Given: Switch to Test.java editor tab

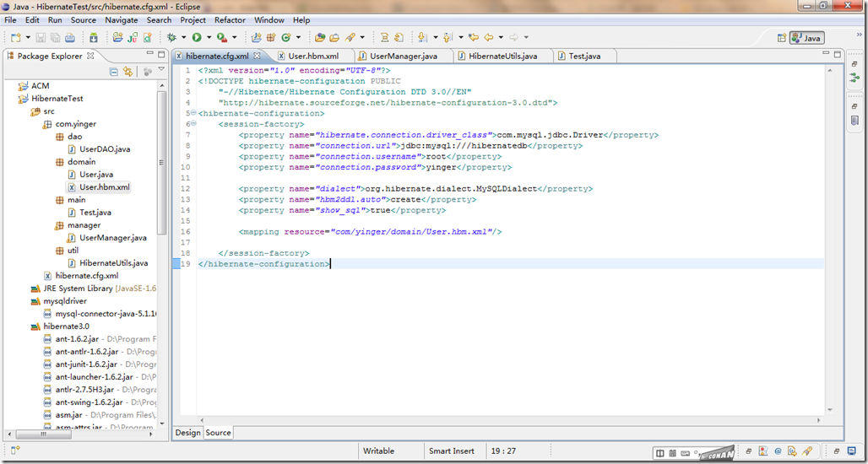Looking at the screenshot, I should [584, 56].
